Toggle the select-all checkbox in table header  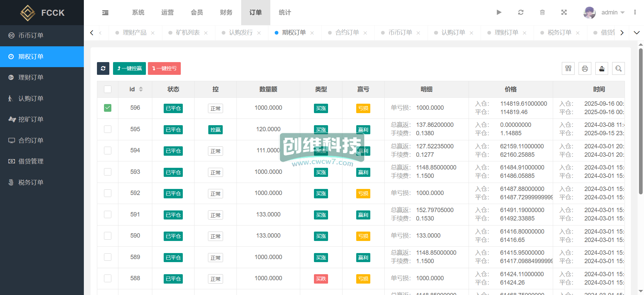[108, 89]
